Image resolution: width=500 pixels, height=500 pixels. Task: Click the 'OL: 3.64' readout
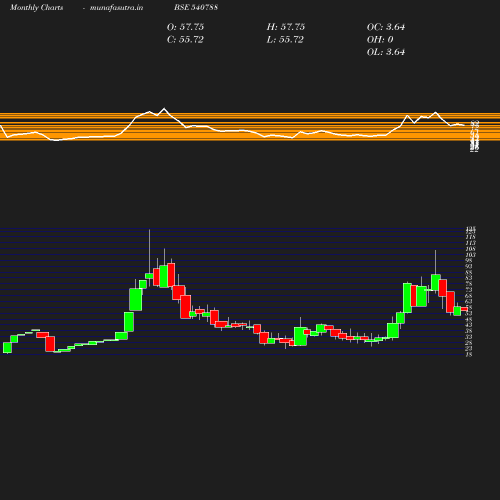(386, 52)
